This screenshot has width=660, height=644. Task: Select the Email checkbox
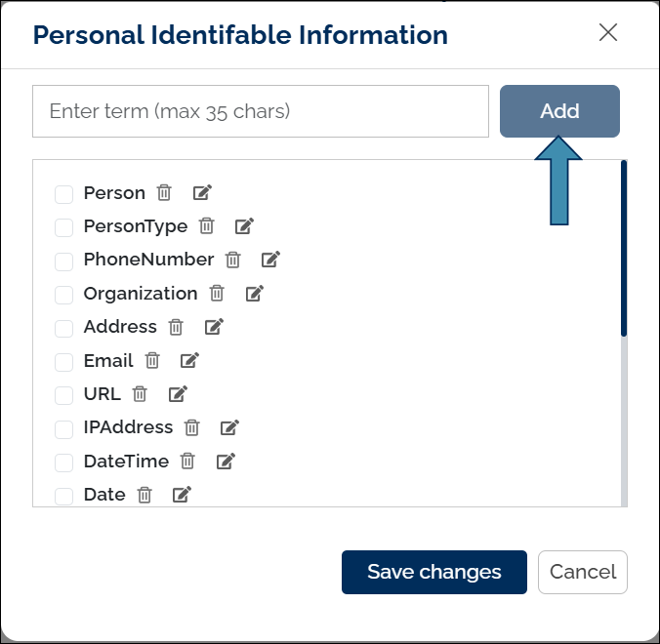point(64,361)
